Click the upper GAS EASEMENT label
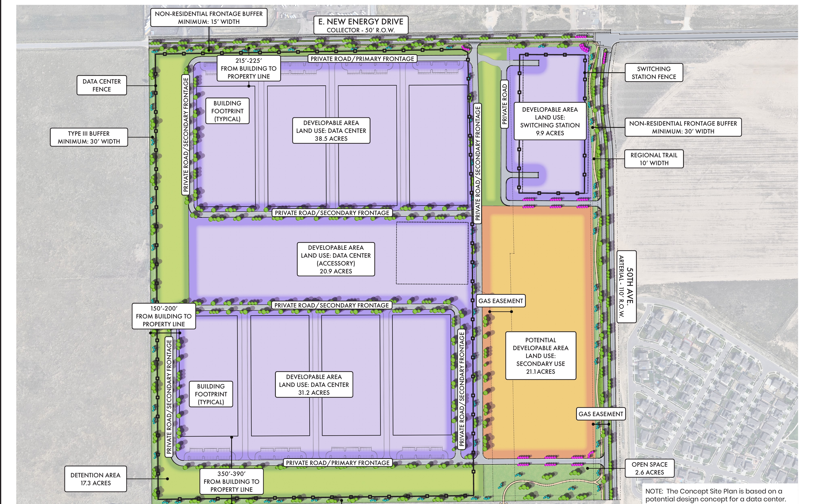 500,301
